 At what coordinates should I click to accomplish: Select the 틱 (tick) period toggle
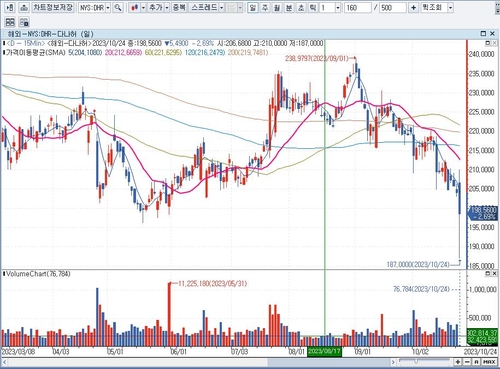[313, 8]
